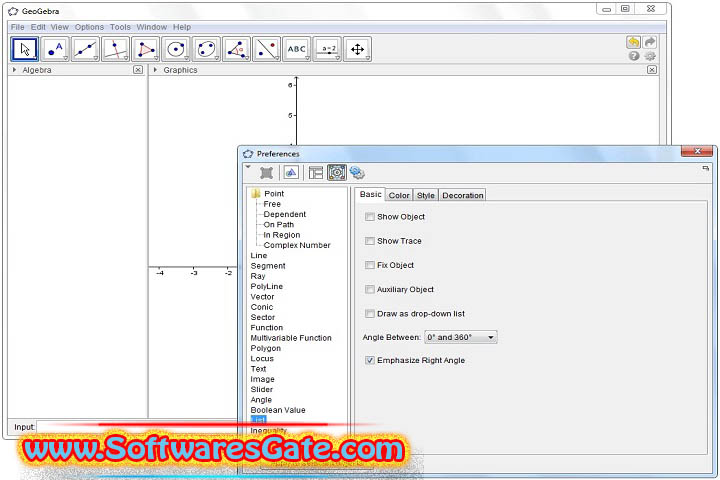Select Free under Point in tree
This screenshot has width=720, height=480.
coord(272,204)
